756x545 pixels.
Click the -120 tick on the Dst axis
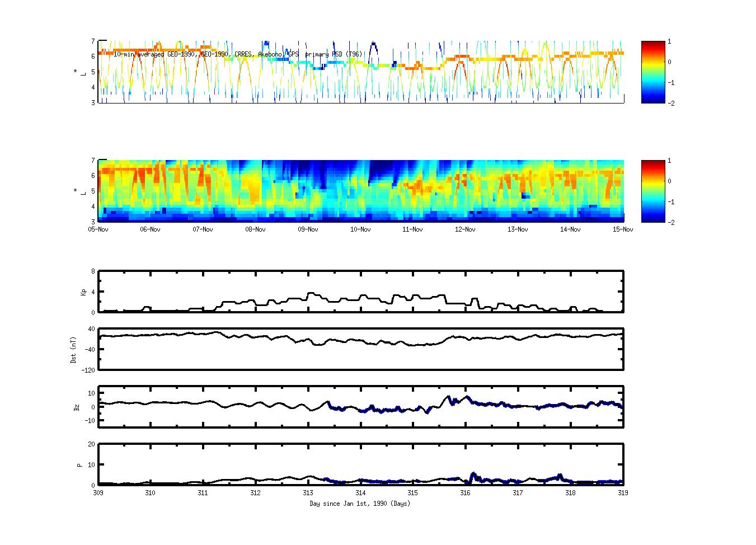(88, 370)
